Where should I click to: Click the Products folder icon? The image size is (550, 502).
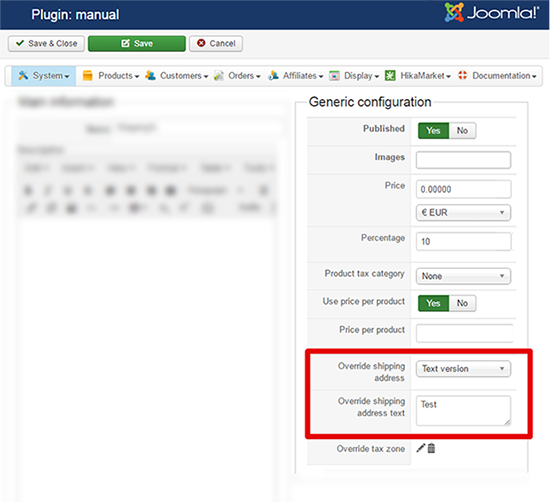click(87, 75)
